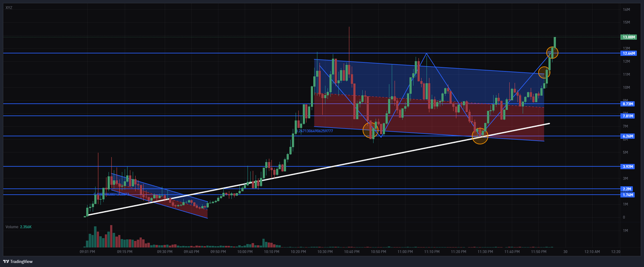Click the 16M price axis tick
The height and width of the screenshot is (267, 644).
click(x=626, y=10)
